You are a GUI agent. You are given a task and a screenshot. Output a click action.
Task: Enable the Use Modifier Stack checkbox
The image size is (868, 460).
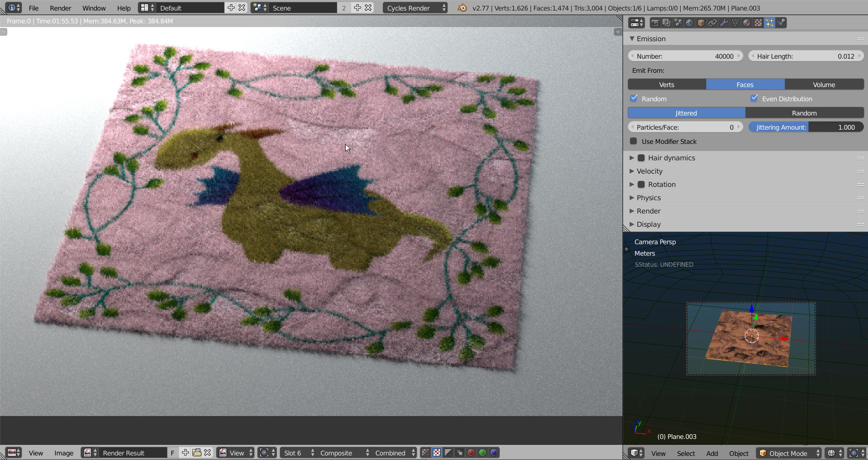tap(634, 141)
